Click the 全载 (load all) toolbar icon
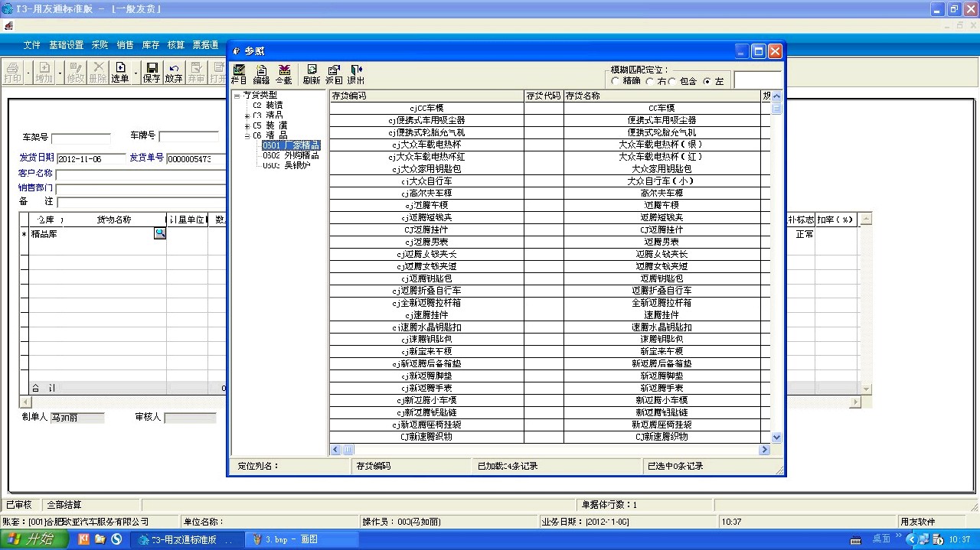The height and width of the screenshot is (550, 980). 284,74
